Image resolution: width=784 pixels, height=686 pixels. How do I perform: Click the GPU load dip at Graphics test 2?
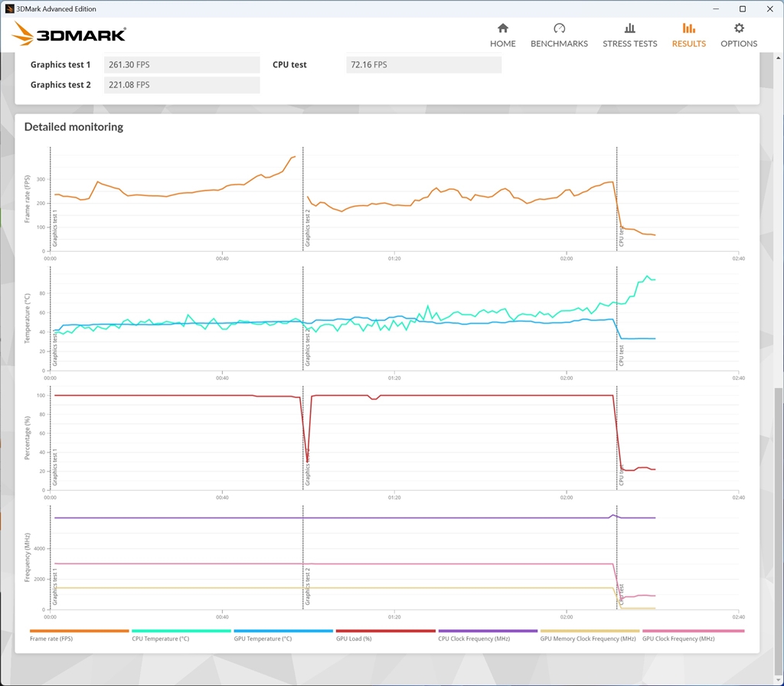pyautogui.click(x=307, y=460)
